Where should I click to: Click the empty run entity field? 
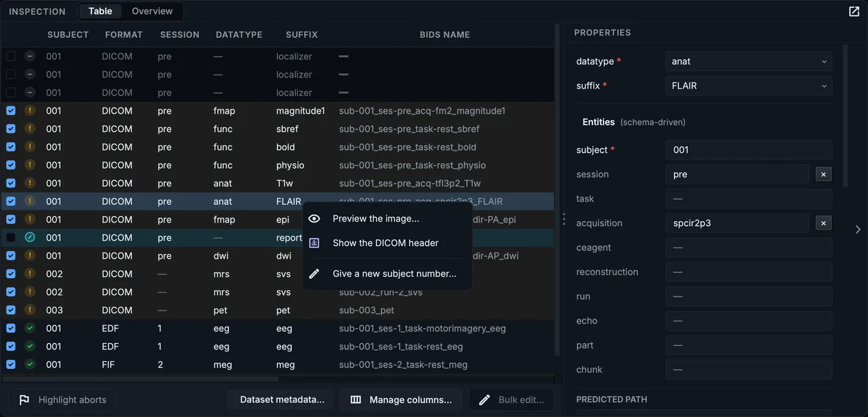(749, 296)
